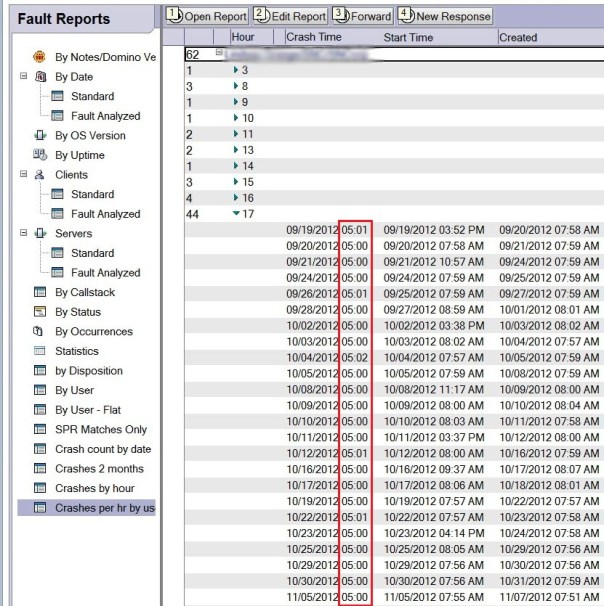Click the Forward toolbar button
This screenshot has width=604, height=606.
[x=362, y=16]
